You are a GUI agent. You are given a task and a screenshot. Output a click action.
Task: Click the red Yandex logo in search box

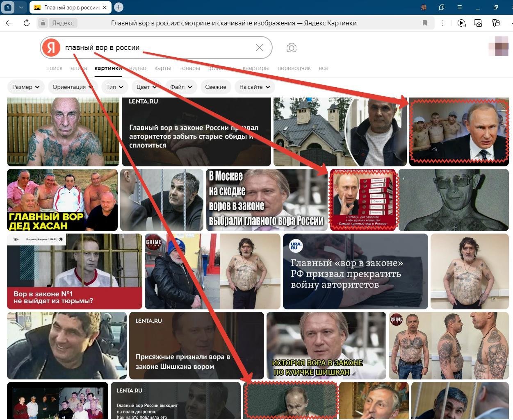point(51,48)
